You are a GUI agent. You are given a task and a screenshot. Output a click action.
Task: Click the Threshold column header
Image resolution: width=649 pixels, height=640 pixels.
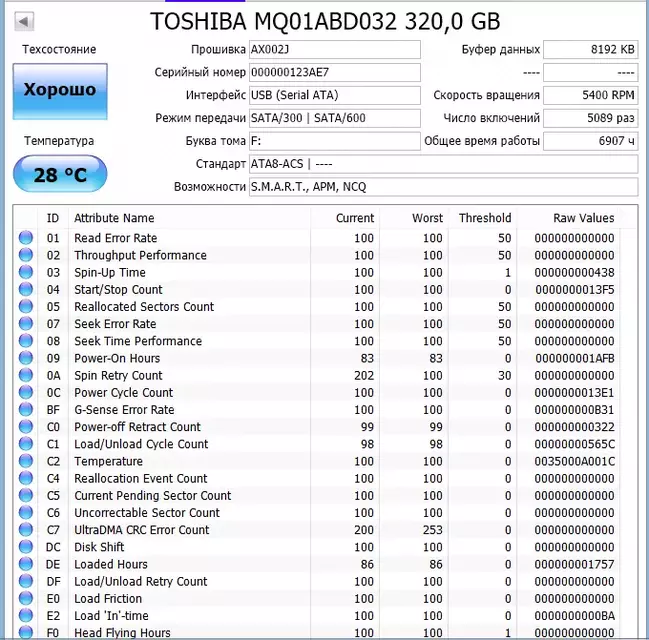(x=483, y=218)
